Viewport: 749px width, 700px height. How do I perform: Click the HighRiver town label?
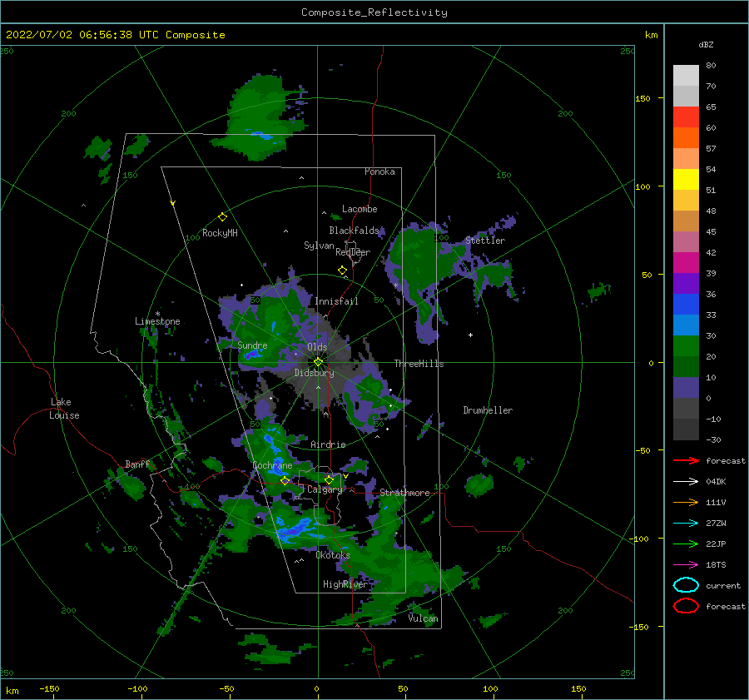345,584
